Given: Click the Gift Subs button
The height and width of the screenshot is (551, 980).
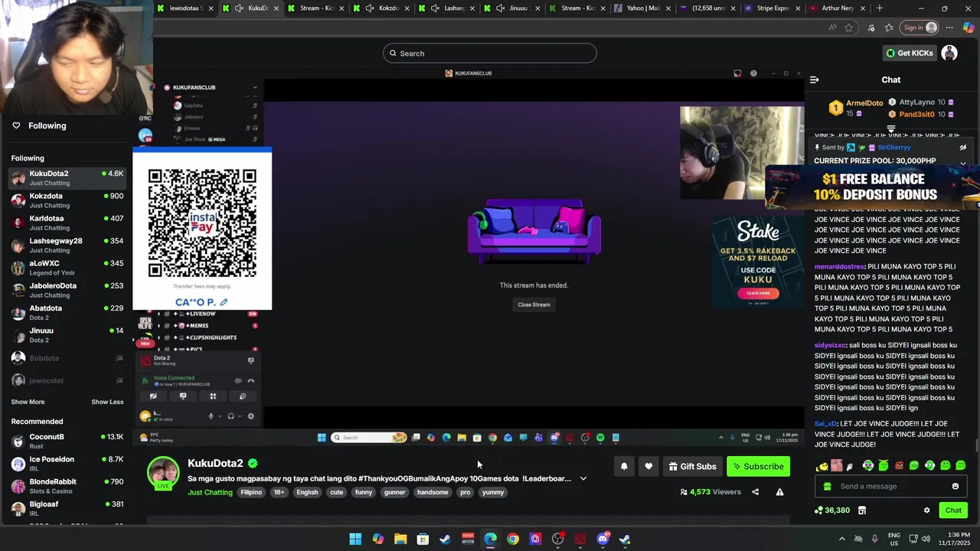Looking at the screenshot, I should tap(692, 466).
